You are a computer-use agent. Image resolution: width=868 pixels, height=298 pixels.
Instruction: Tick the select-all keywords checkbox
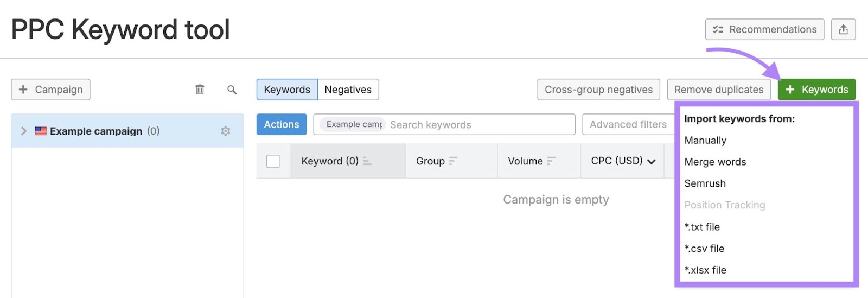click(x=273, y=161)
